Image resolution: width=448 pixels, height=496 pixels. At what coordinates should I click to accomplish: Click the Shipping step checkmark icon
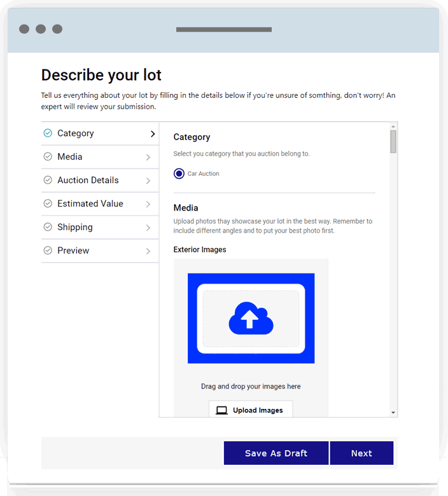[48, 227]
